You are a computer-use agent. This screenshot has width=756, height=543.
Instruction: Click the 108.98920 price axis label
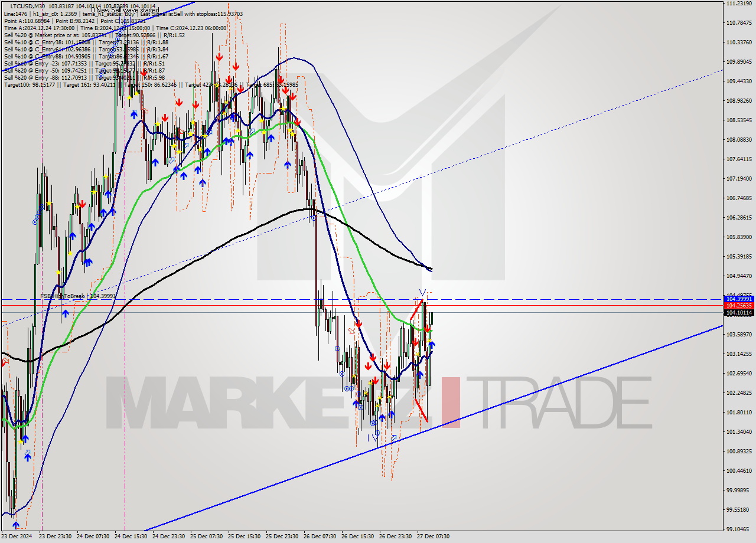point(739,101)
